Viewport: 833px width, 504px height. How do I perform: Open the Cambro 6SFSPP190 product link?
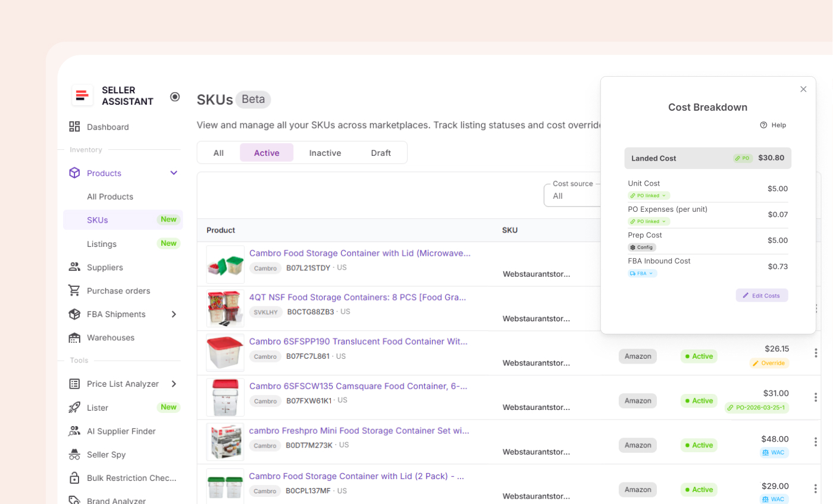coord(358,341)
